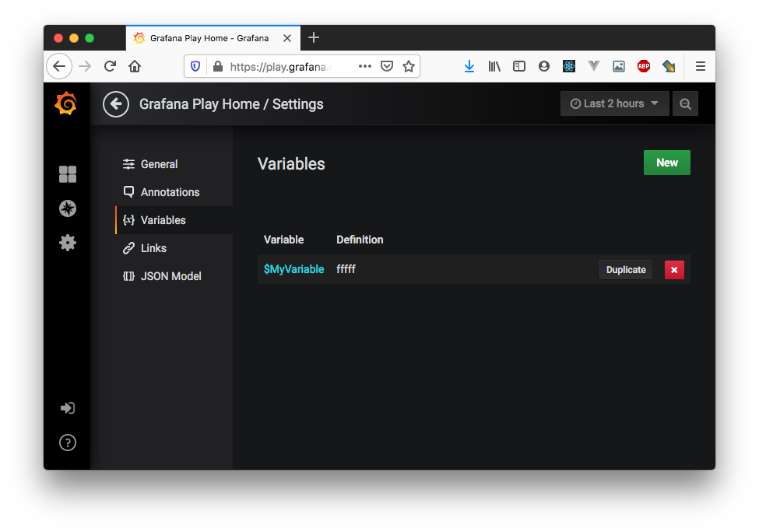Open the Configuration gear icon
Image resolution: width=759 pixels, height=532 pixels.
67,243
